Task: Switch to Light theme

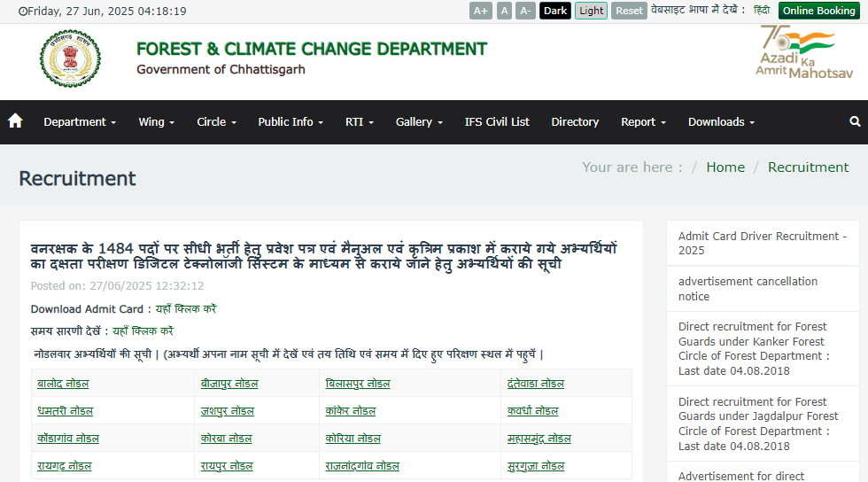Action: coord(591,11)
